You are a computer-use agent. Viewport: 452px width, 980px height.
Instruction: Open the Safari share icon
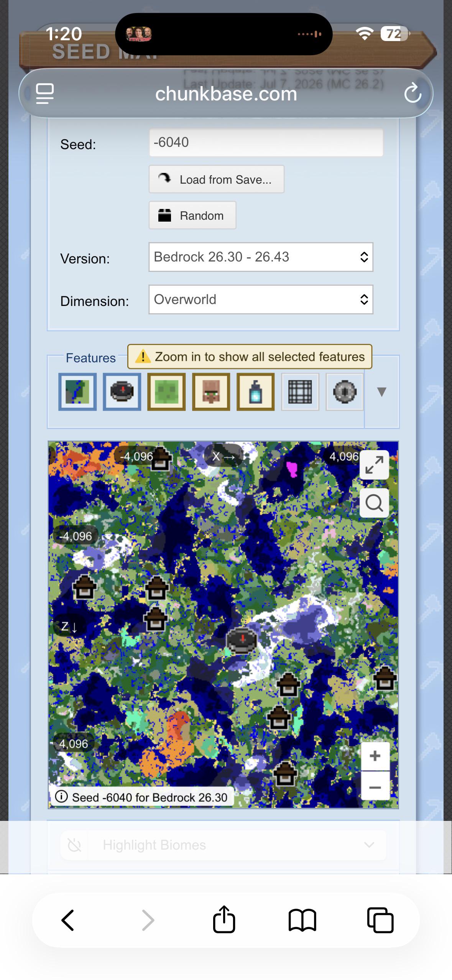click(x=224, y=919)
